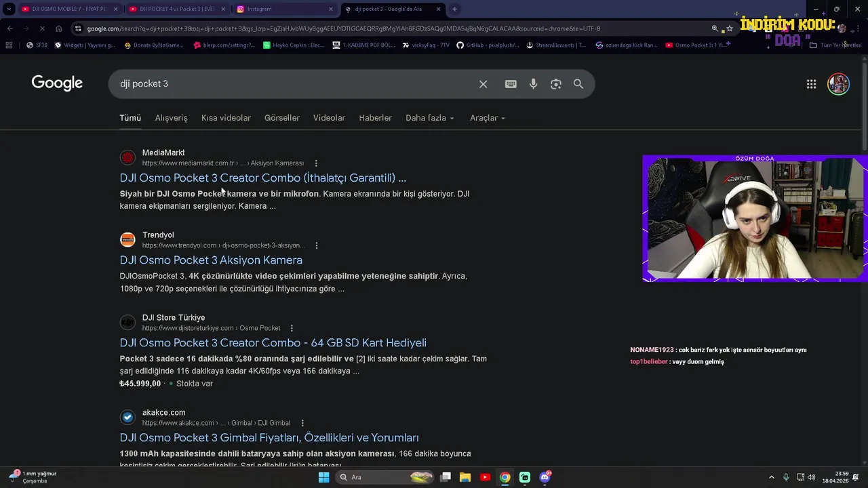Open a new browser tab
Image resolution: width=868 pixels, height=488 pixels.
point(454,9)
